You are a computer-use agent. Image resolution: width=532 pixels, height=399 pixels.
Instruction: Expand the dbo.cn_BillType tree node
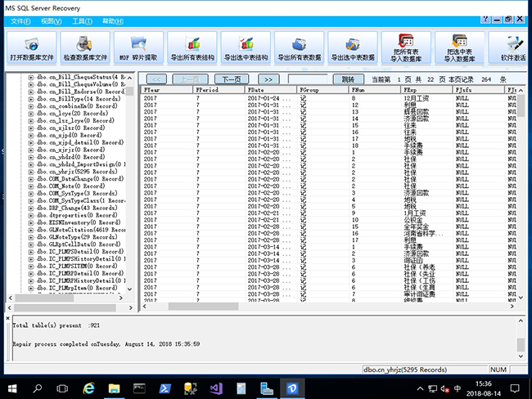point(30,98)
